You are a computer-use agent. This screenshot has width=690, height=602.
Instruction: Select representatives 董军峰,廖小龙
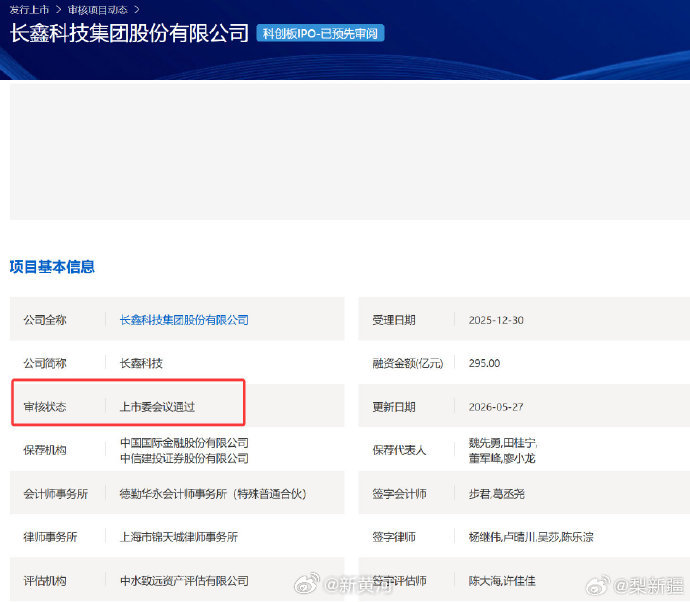[502, 458]
